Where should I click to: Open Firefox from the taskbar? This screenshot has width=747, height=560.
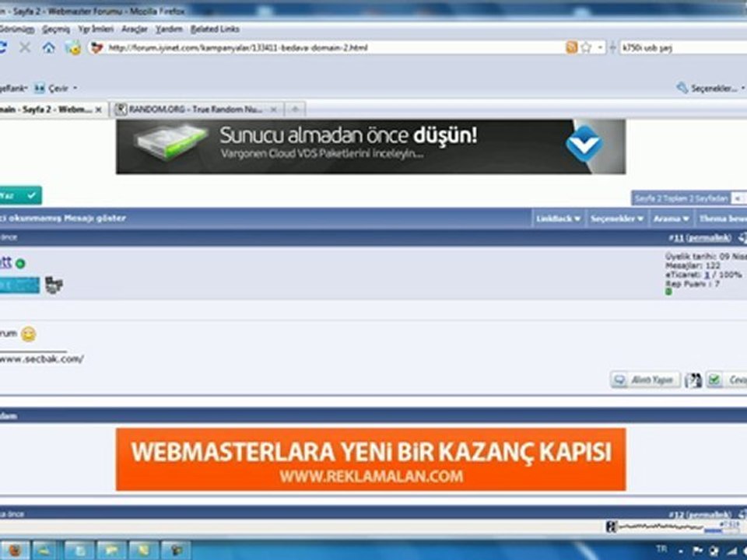(14, 550)
